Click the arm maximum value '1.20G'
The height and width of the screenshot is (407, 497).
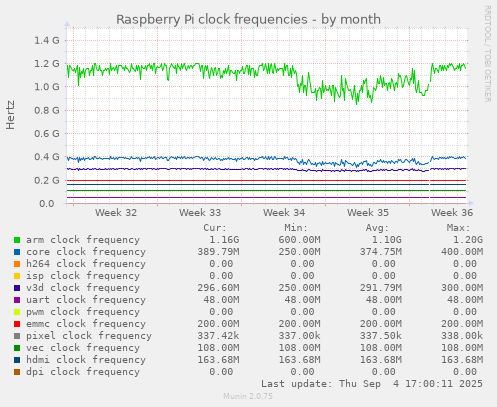pos(468,240)
